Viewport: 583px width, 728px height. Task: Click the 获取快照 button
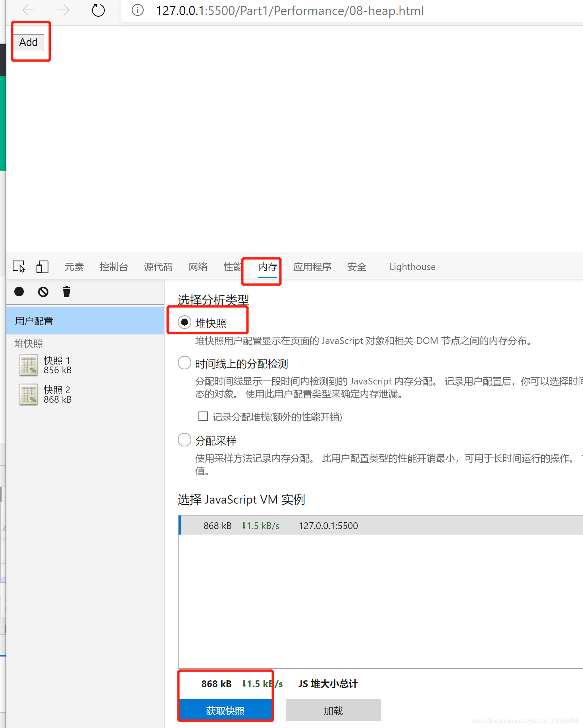[225, 710]
